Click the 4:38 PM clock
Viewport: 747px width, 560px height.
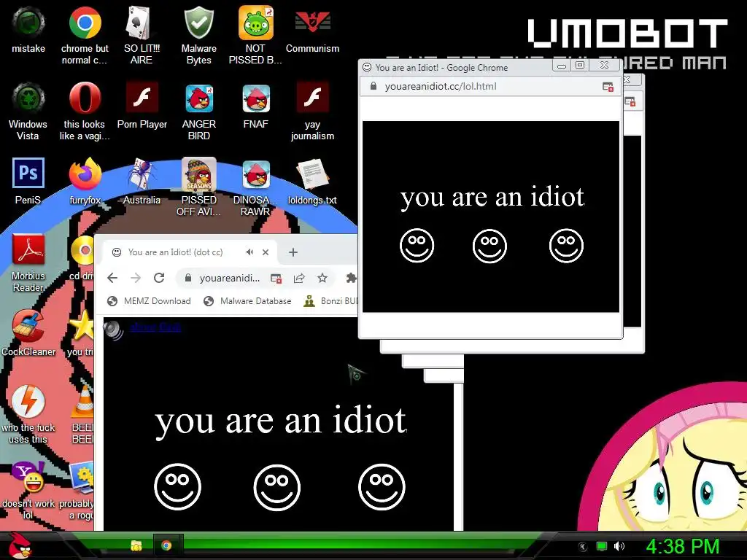[682, 546]
